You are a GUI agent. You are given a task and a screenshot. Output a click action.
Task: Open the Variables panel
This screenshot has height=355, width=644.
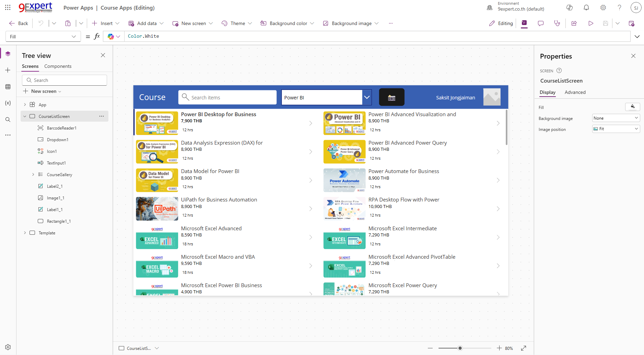(8, 103)
